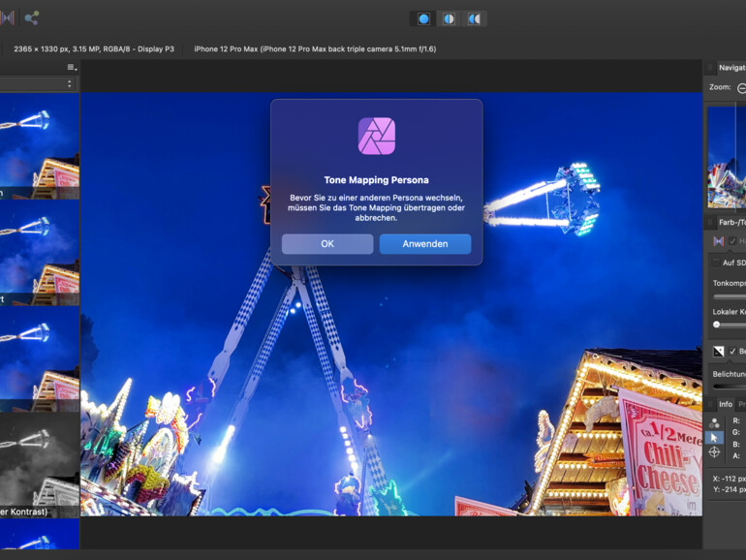Image resolution: width=746 pixels, height=560 pixels.
Task: Open the presets panel options menu
Action: point(72,67)
